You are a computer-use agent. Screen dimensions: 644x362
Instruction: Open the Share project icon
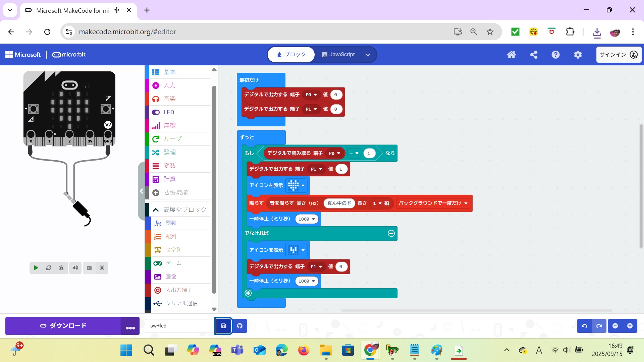pos(534,55)
